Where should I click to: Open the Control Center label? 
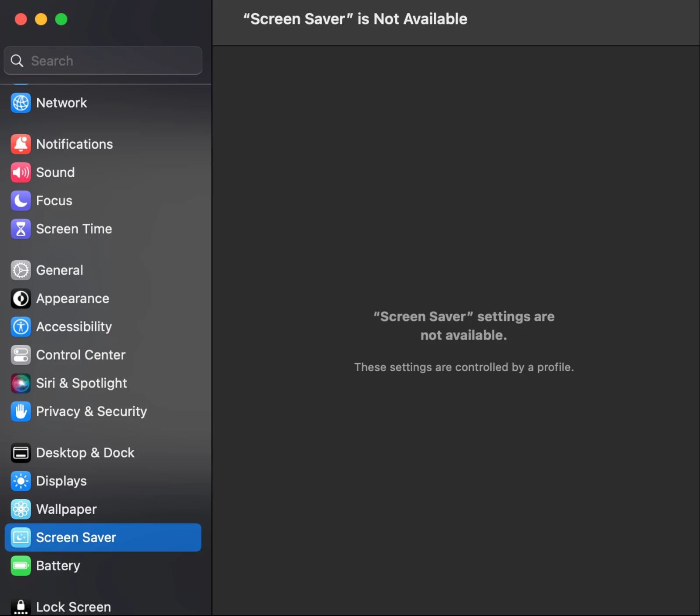click(81, 355)
